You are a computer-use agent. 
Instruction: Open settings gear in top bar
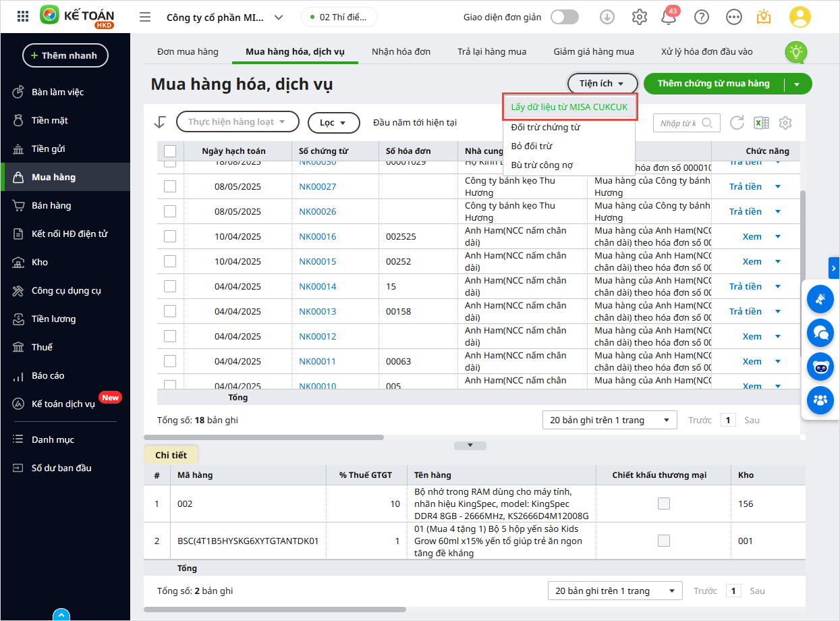coord(639,17)
